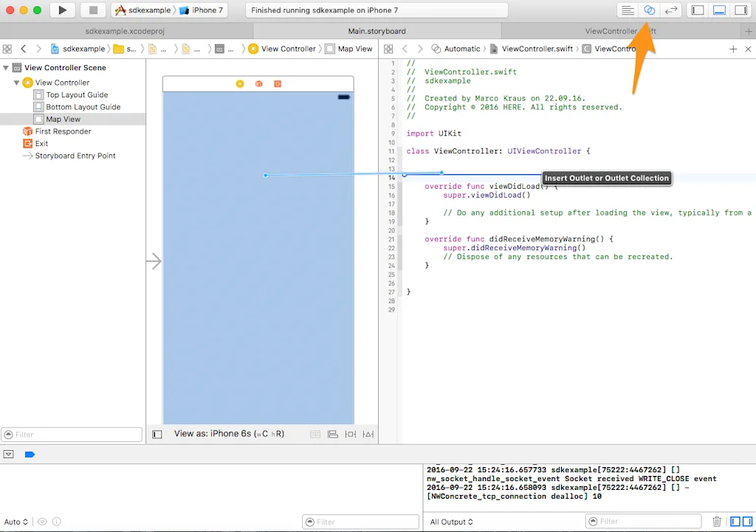Open related items menu in assistant editor
Viewport: 756px width, 532px height.
point(388,49)
